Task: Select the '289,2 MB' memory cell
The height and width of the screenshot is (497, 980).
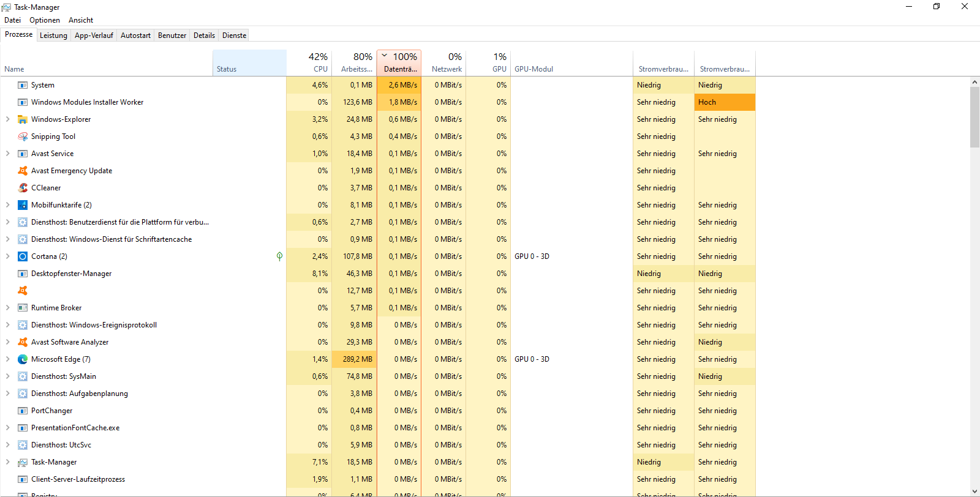Action: [354, 359]
